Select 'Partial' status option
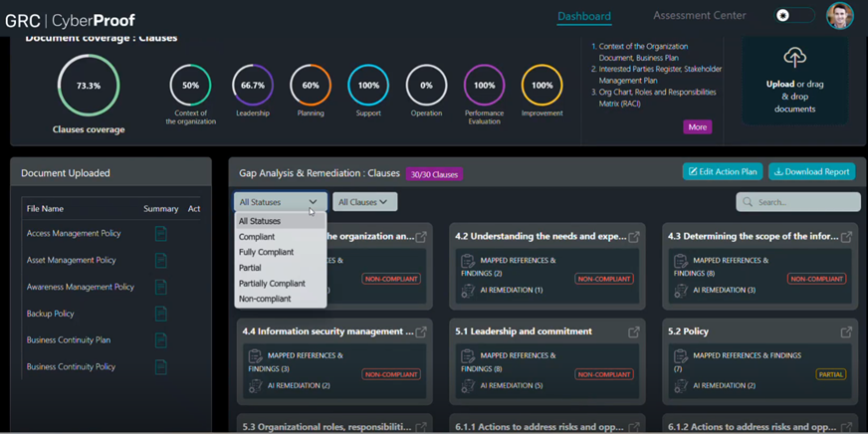Viewport: 868px width, 434px height. coord(280,268)
